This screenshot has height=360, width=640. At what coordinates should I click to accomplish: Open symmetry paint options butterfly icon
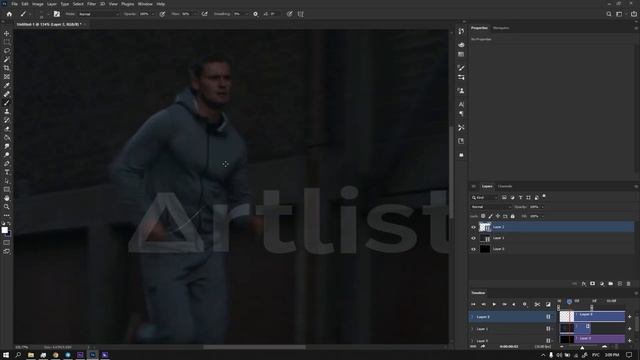(x=301, y=14)
